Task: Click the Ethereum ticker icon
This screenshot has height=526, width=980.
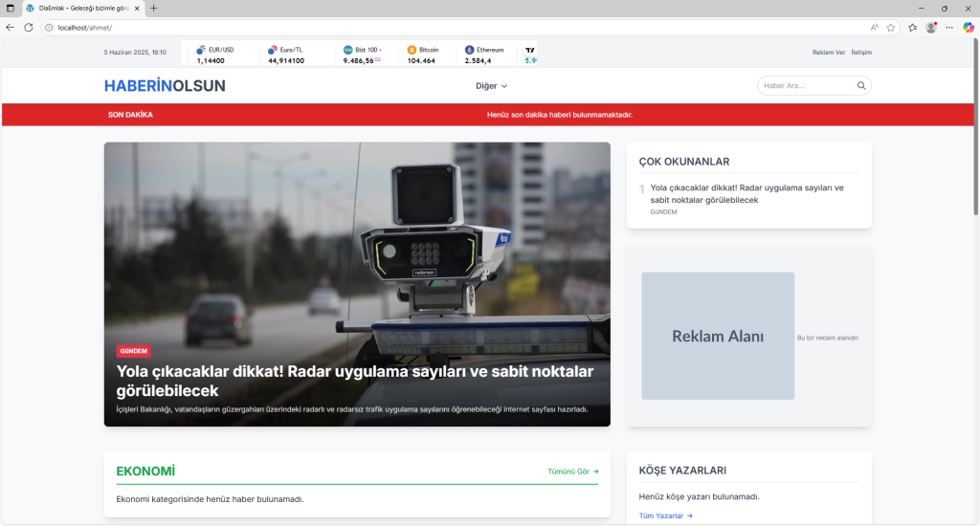Action: coord(469,50)
